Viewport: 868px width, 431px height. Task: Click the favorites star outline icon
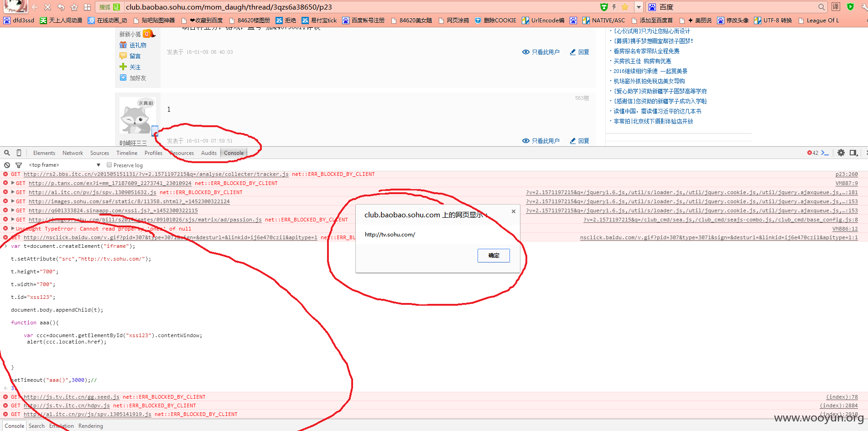74,7
